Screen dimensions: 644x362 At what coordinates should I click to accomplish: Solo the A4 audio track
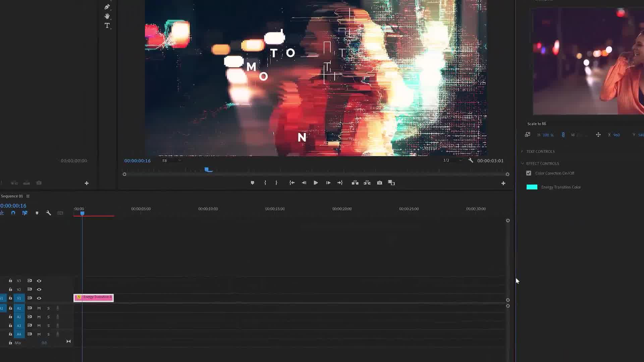pyautogui.click(x=48, y=334)
